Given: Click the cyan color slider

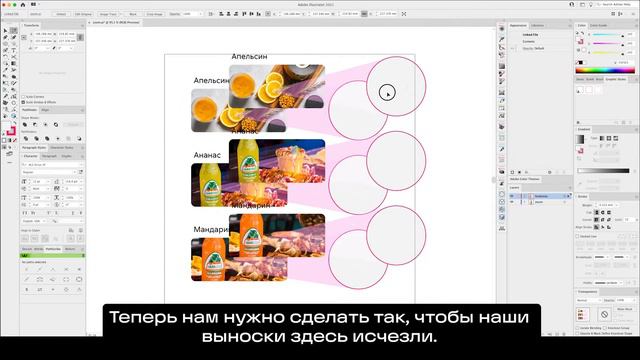Looking at the screenshot, I should tap(608, 35).
